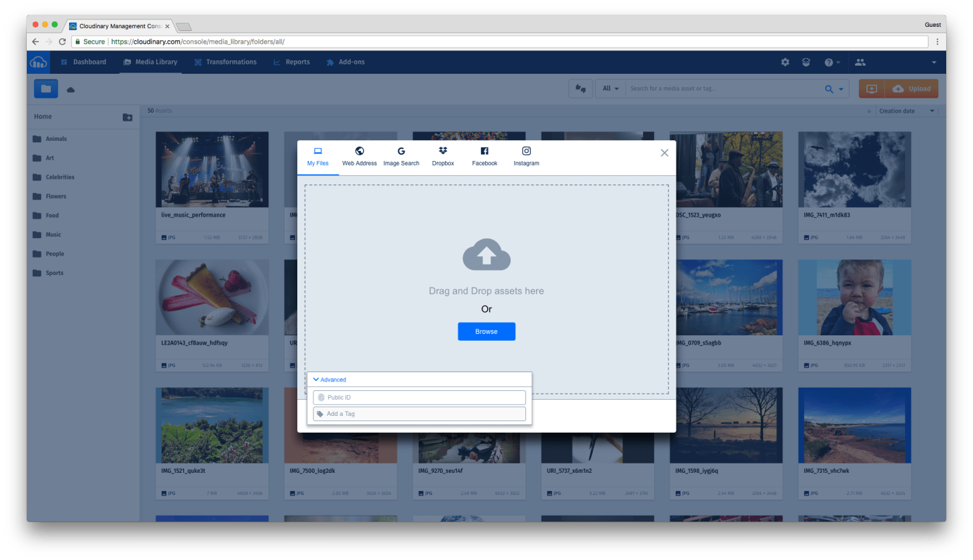Open the Image Search source tab

[401, 157]
